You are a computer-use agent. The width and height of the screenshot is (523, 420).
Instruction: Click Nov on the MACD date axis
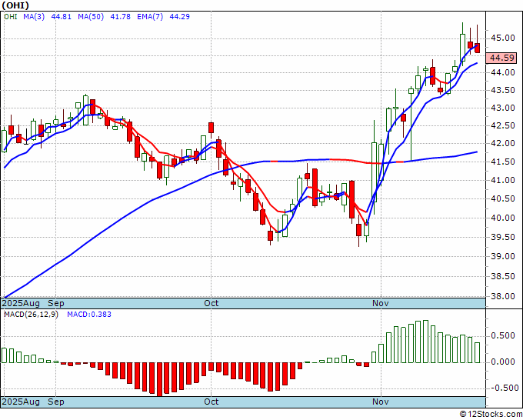click(x=381, y=402)
